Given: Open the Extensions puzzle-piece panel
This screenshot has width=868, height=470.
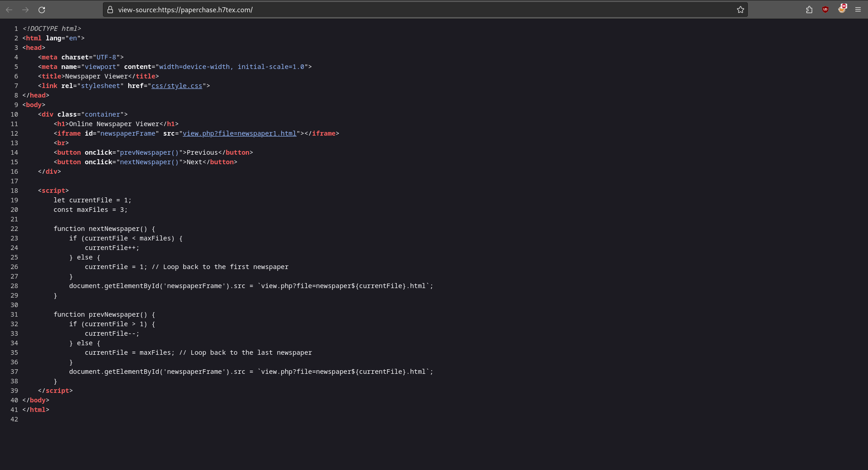Looking at the screenshot, I should 809,10.
